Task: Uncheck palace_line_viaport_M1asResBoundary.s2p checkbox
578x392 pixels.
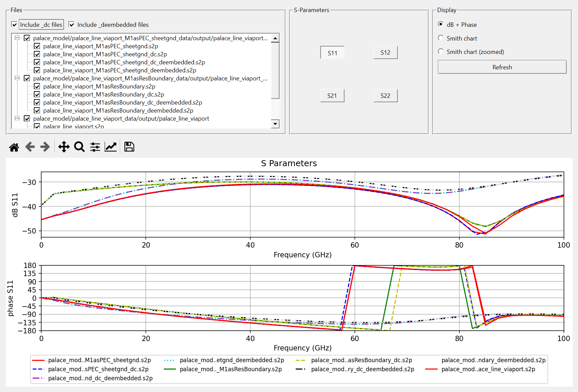Action: pyautogui.click(x=37, y=86)
